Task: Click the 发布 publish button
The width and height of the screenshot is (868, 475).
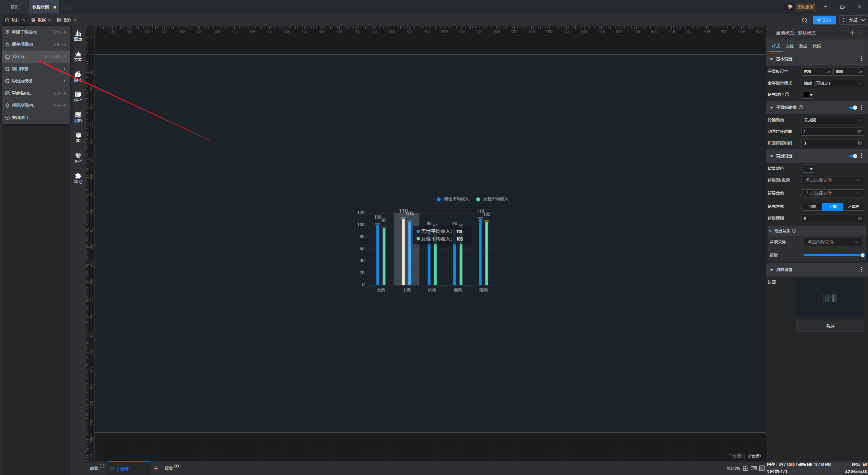Action: click(824, 20)
